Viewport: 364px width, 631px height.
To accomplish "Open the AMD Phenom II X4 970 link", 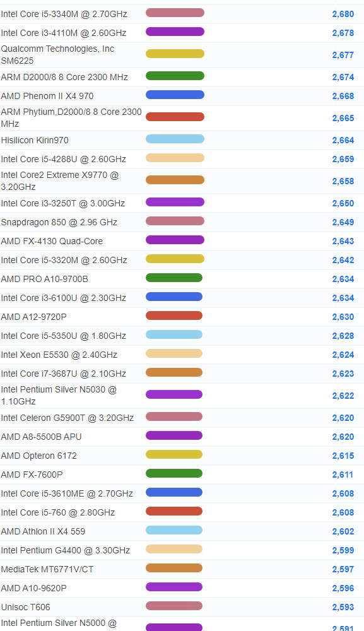I will 47,96.
